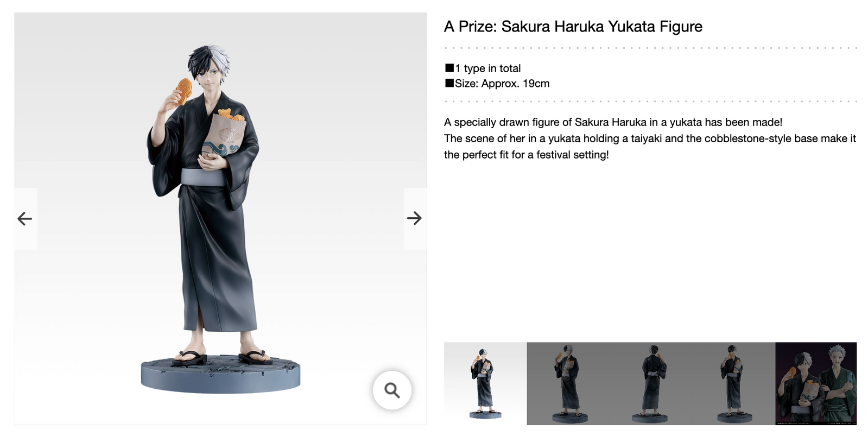
Task: Select the second thumbnail with angled figure view
Action: pos(568,383)
